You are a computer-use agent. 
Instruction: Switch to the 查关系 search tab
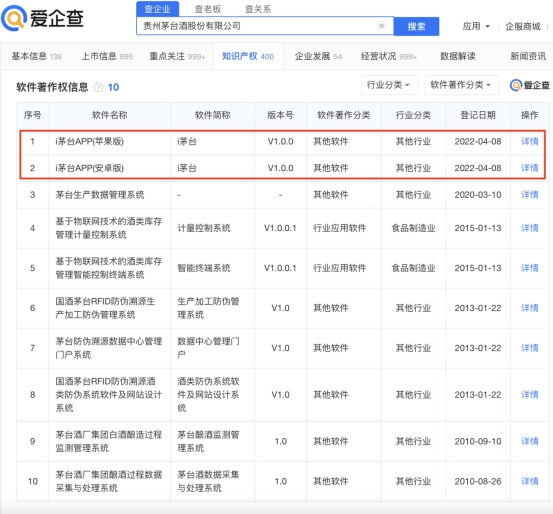click(x=258, y=9)
